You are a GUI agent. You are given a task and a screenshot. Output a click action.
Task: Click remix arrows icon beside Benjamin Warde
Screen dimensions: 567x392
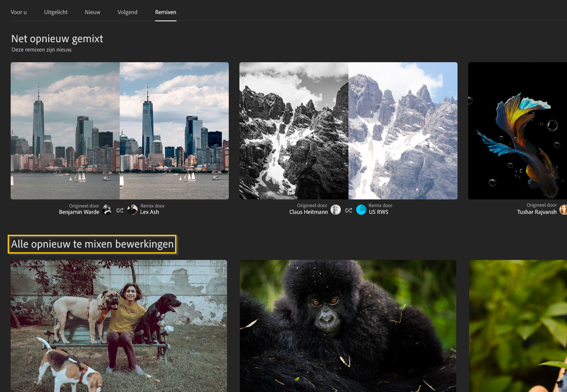(x=120, y=210)
